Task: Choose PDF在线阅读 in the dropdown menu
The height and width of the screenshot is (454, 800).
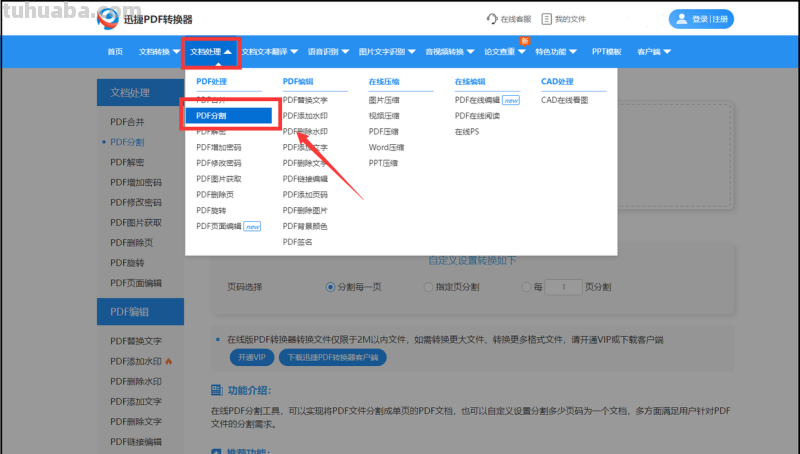Action: (477, 116)
